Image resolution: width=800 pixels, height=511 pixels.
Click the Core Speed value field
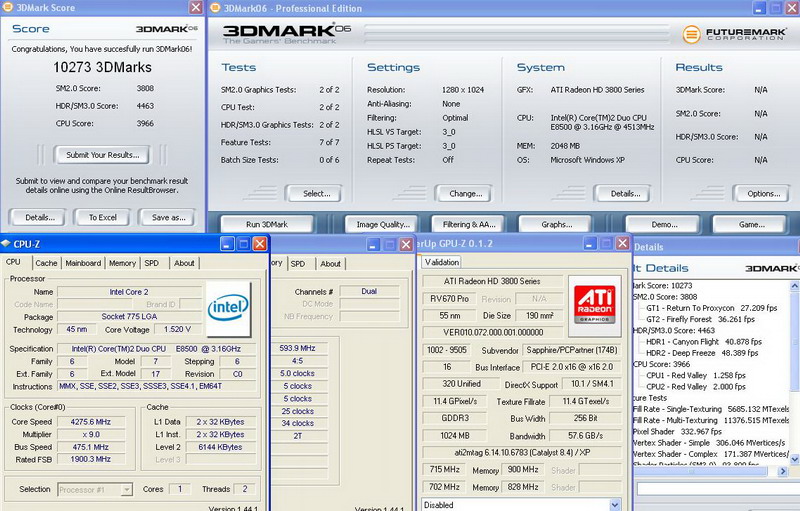(90, 422)
